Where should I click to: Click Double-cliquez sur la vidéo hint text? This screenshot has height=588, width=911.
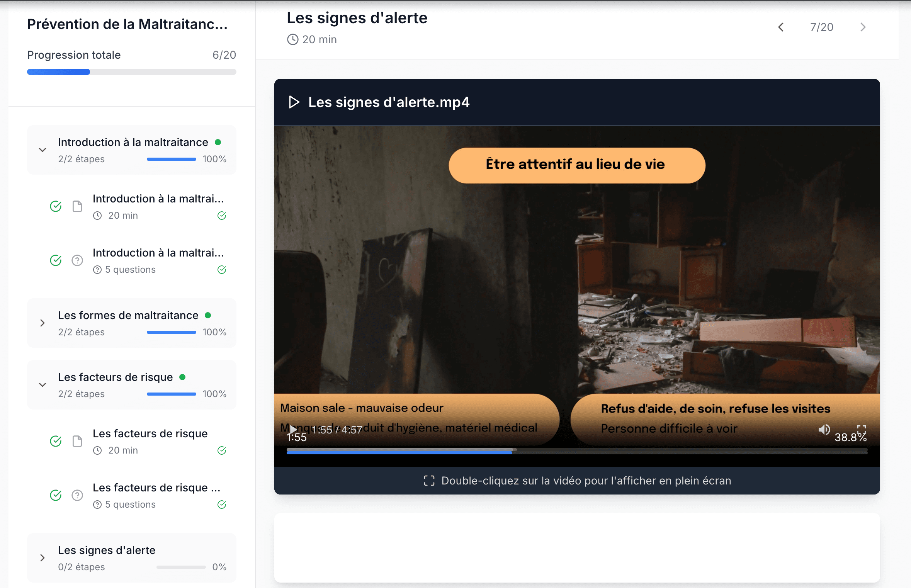click(x=586, y=481)
